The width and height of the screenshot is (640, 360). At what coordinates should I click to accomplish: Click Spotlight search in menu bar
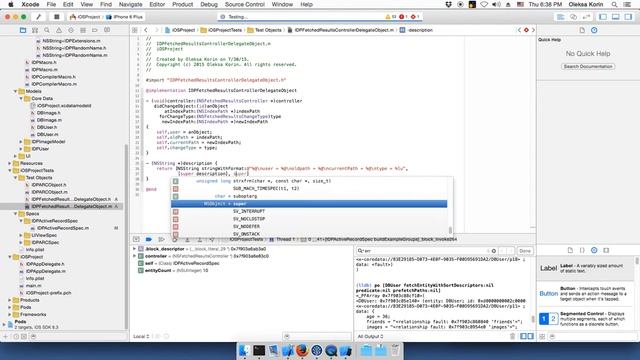coord(614,4)
